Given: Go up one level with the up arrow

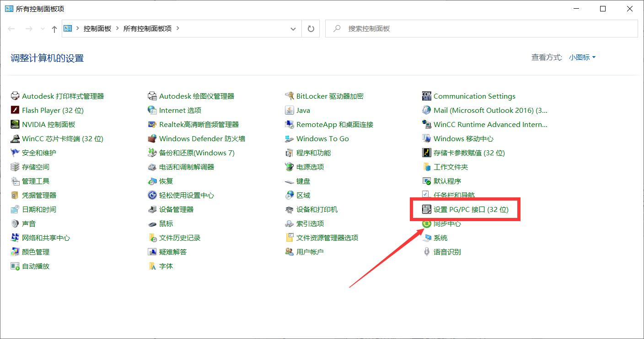Looking at the screenshot, I should (x=54, y=28).
